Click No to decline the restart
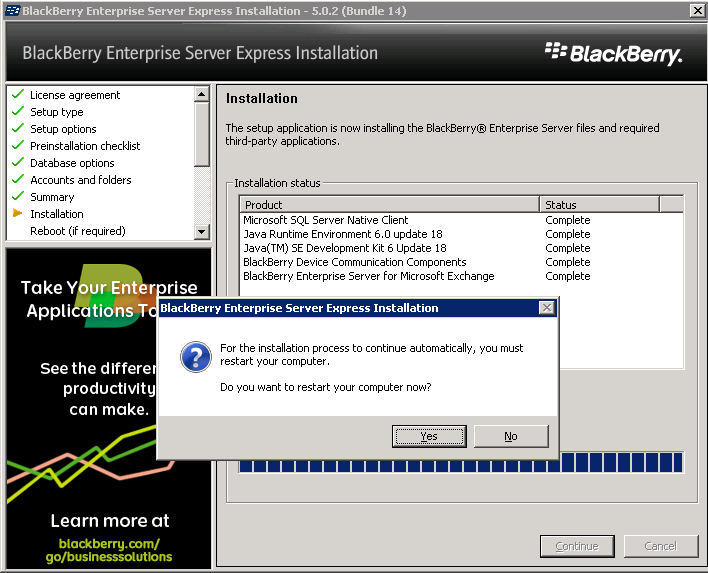This screenshot has width=708, height=573. click(x=510, y=436)
